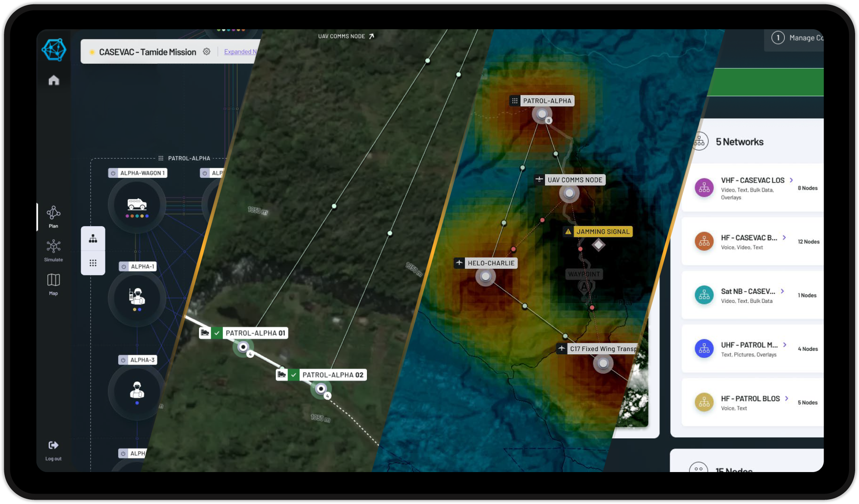859x504 pixels.
Task: Toggle power on ALPHA-WAGON 1
Action: 113,173
